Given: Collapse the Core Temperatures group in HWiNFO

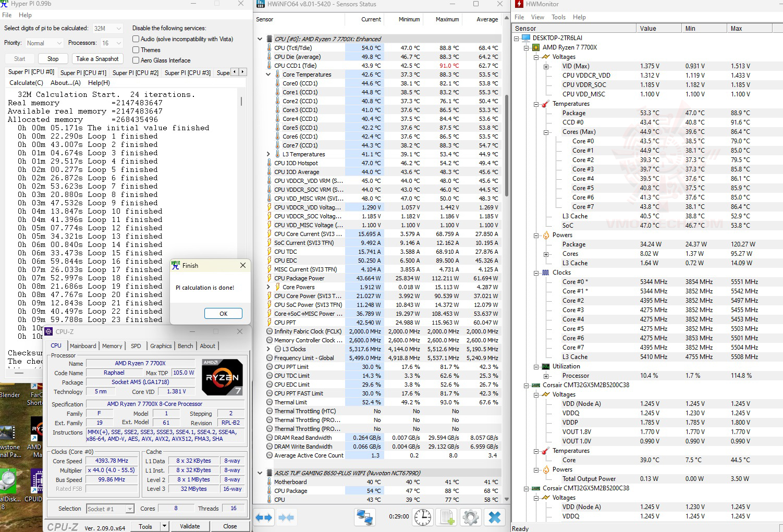Looking at the screenshot, I should [268, 75].
